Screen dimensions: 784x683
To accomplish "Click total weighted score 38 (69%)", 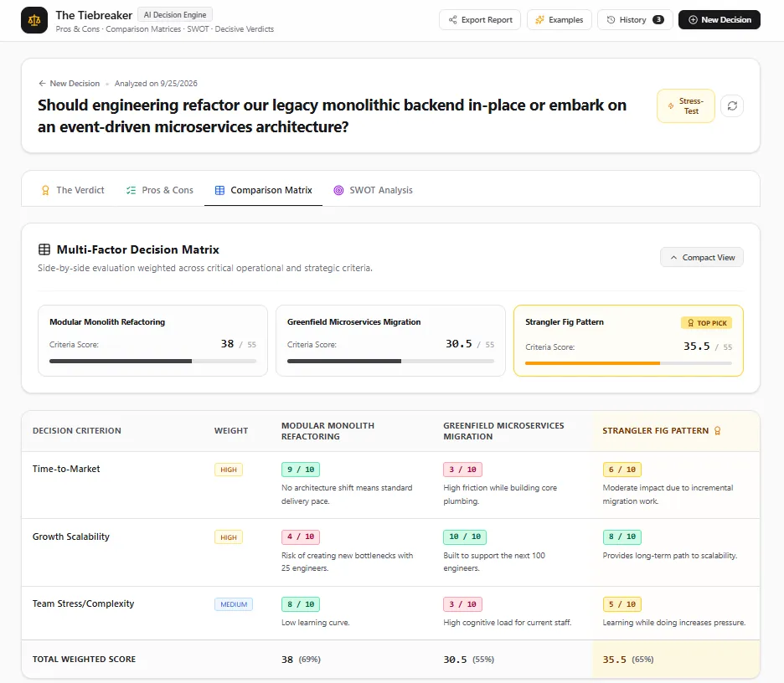I will [301, 660].
